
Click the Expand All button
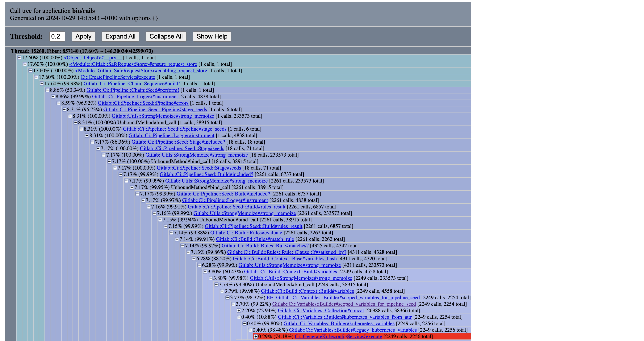120,36
